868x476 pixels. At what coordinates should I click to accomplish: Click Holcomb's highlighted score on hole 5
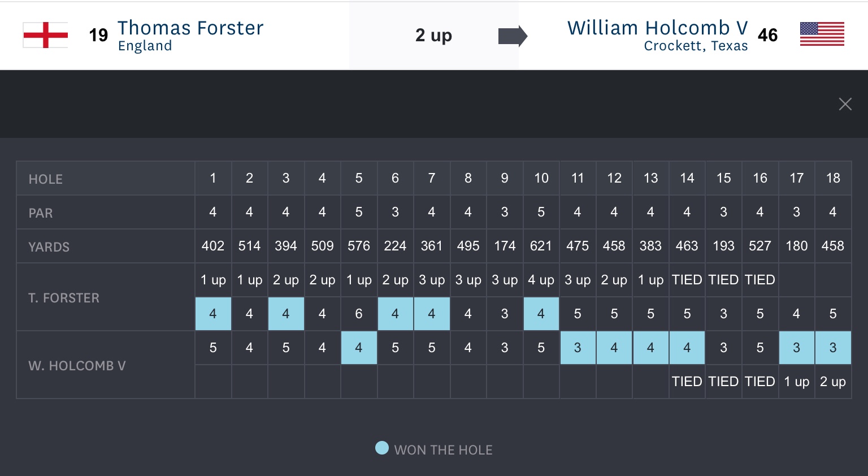pos(359,348)
